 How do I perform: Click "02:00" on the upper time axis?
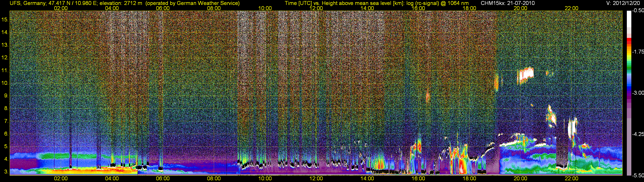pyautogui.click(x=61, y=8)
